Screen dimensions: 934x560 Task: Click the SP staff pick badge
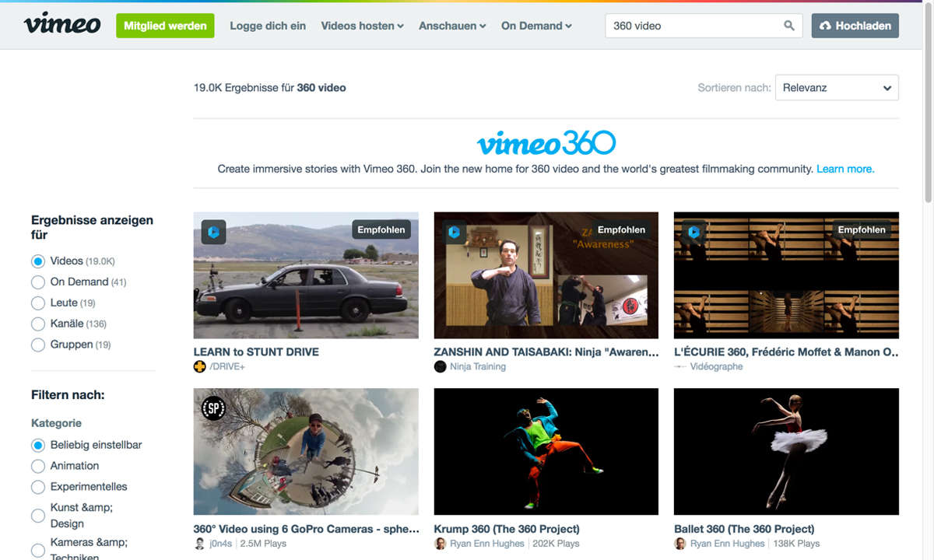click(214, 408)
